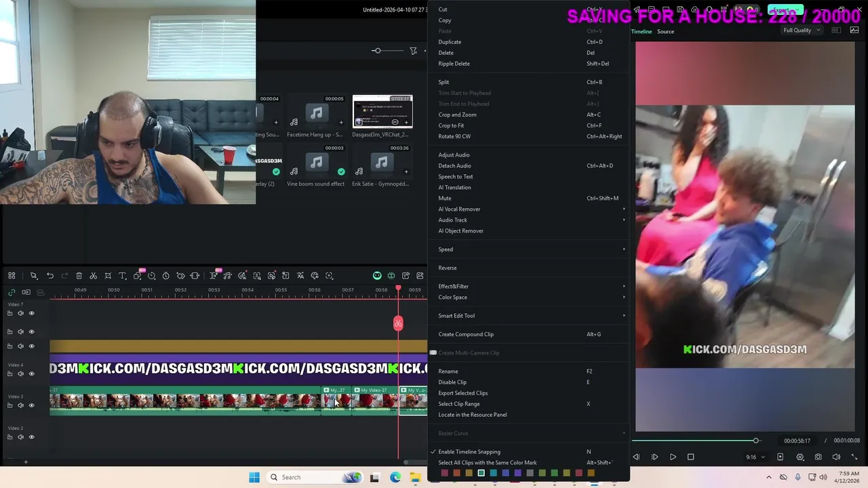
Task: Show hidden system tray icons
Action: pyautogui.click(x=769, y=477)
